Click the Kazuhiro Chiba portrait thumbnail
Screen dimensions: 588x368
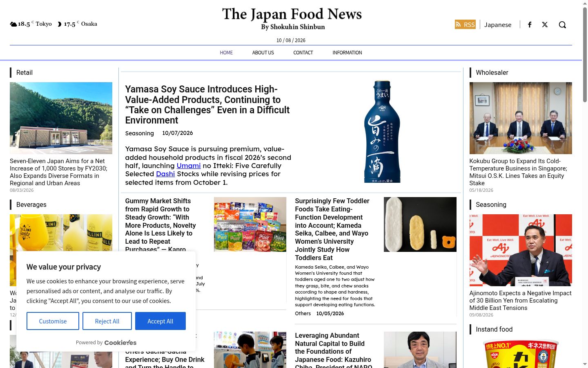pos(420,350)
